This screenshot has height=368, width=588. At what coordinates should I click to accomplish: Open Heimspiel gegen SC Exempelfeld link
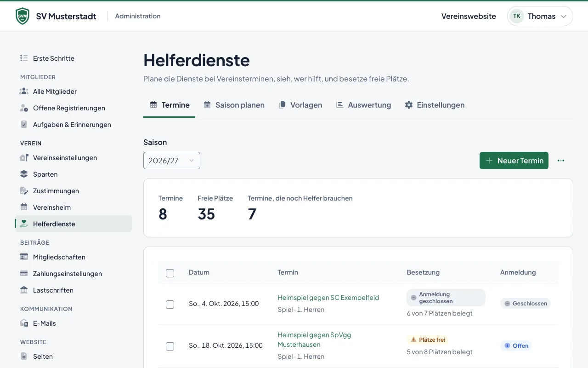(x=328, y=298)
